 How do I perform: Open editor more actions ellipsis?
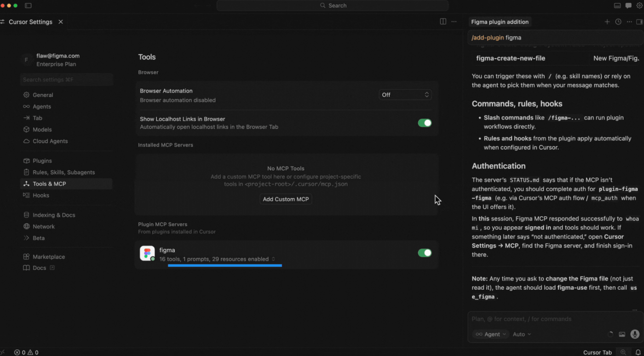(x=454, y=22)
